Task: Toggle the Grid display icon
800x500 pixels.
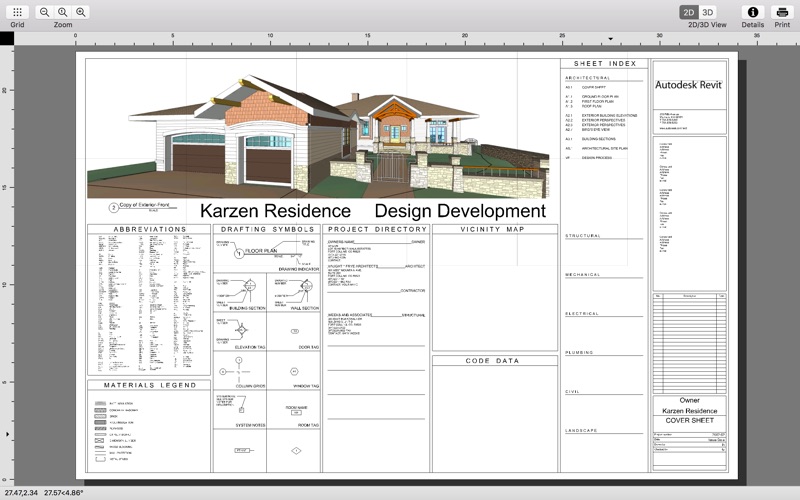Action: pos(17,12)
